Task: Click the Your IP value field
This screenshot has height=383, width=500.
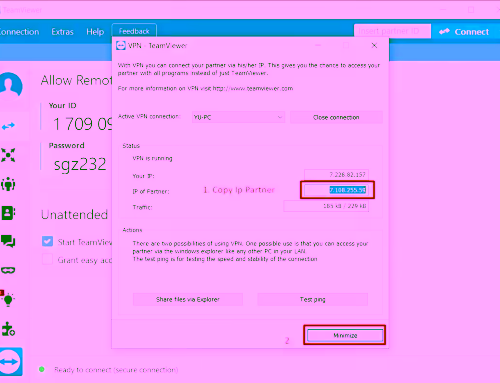Action: click(336, 174)
